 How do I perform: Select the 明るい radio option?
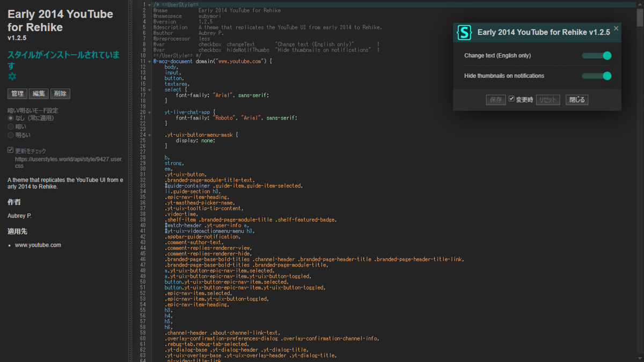click(10, 135)
